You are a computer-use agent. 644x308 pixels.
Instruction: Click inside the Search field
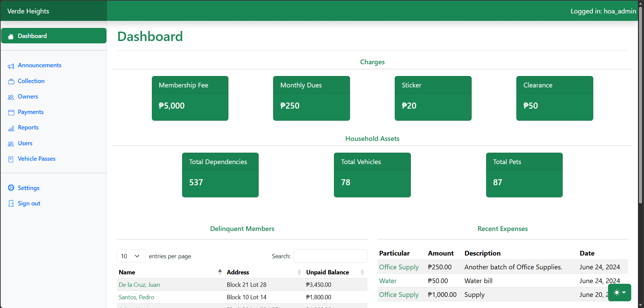coord(330,256)
